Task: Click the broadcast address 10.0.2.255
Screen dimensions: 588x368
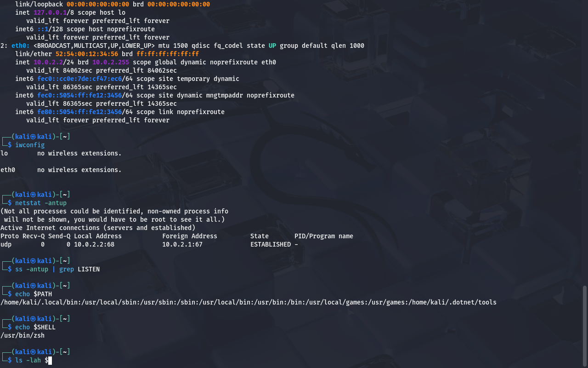Action: (111, 62)
